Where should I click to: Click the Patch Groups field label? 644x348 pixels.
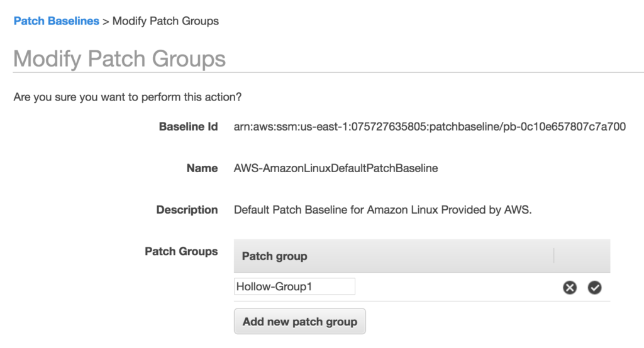[181, 251]
